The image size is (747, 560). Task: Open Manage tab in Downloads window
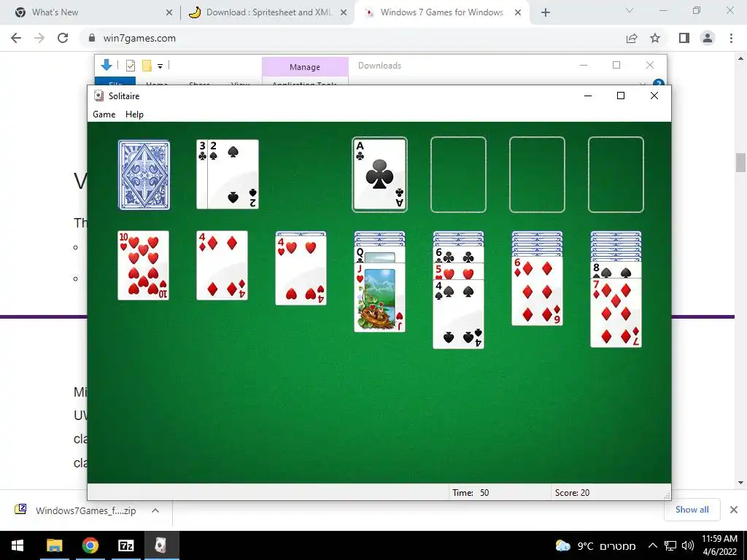click(x=305, y=66)
